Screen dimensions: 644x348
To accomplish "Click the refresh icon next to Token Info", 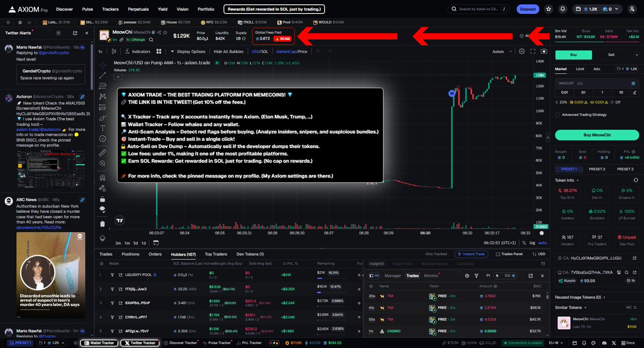I will point(636,180).
